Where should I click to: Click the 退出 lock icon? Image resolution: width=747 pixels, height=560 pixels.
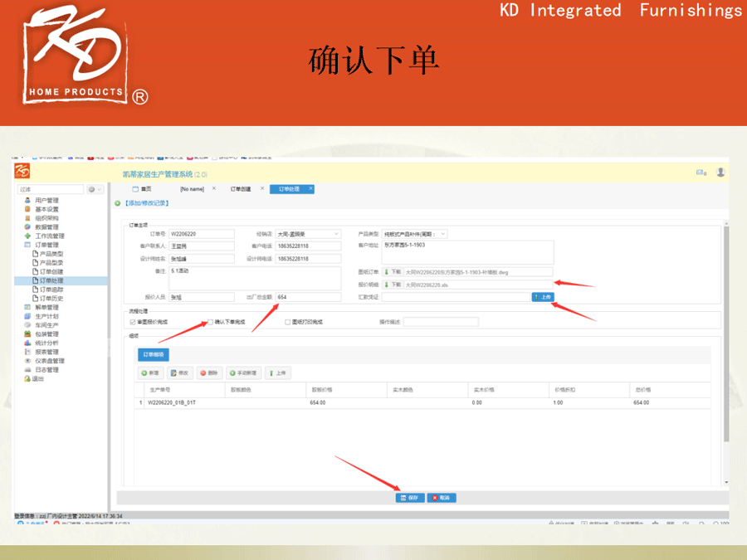pyautogui.click(x=27, y=378)
